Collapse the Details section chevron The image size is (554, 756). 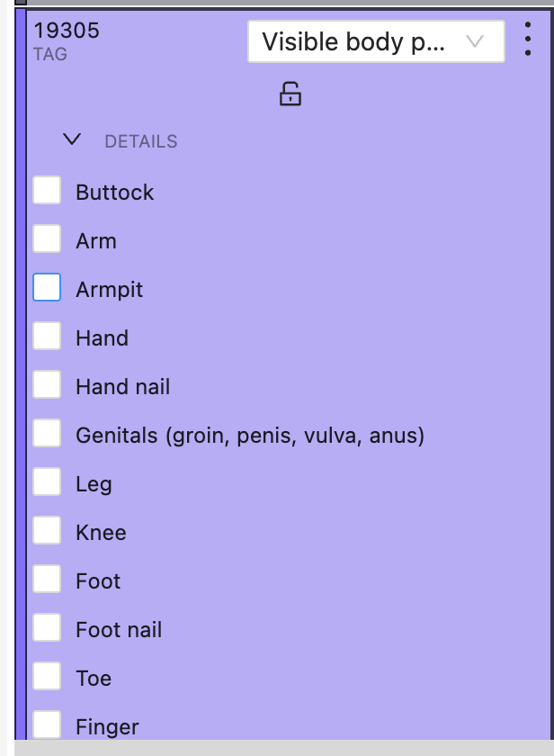pos(73,139)
